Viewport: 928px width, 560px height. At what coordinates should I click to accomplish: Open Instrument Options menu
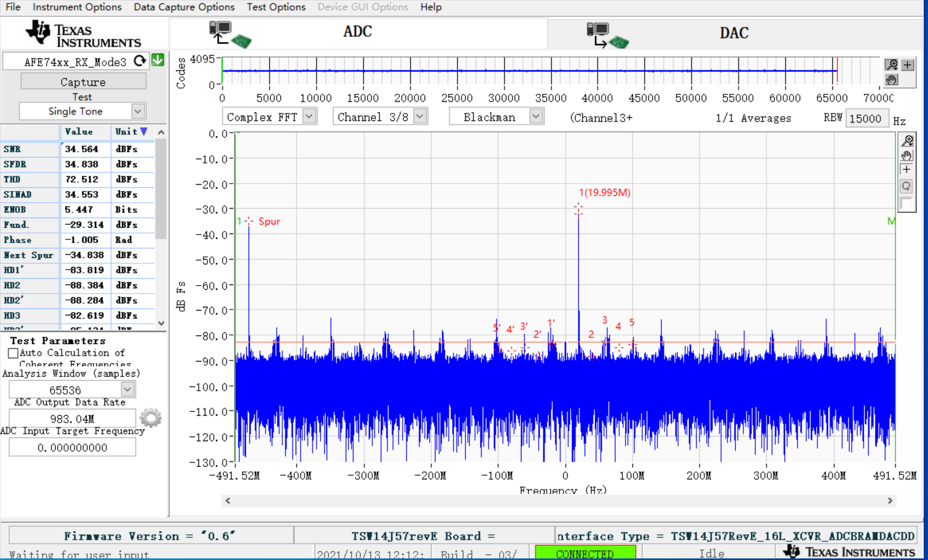pyautogui.click(x=77, y=7)
